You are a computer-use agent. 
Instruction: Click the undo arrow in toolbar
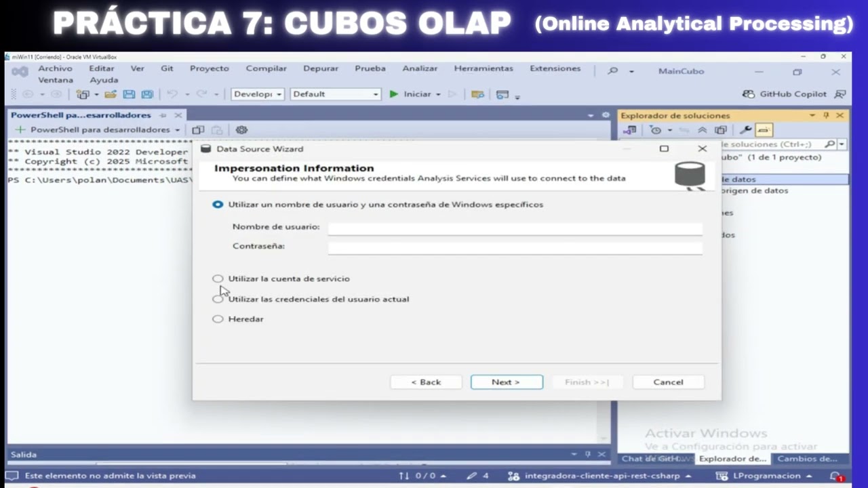tap(172, 94)
